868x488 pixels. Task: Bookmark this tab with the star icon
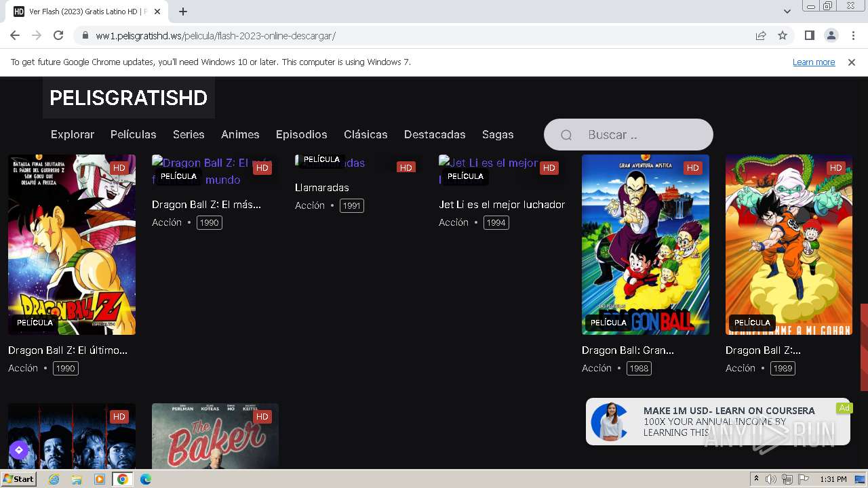783,35
